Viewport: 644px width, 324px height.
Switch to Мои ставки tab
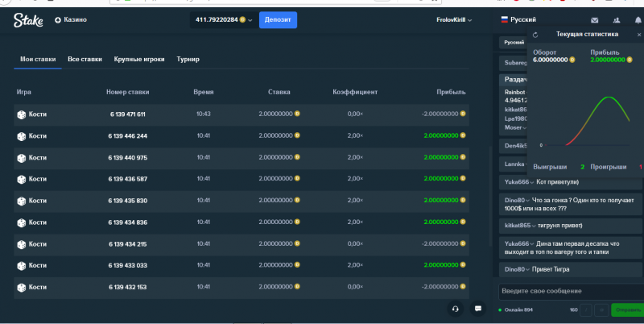pyautogui.click(x=38, y=59)
